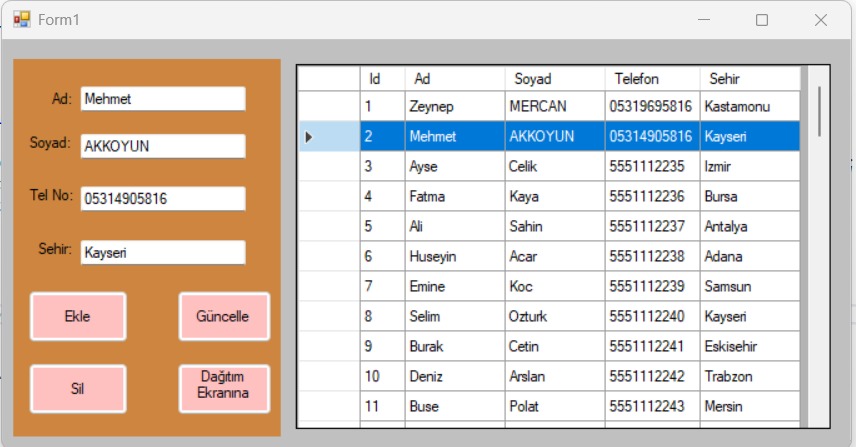Screen dimensions: 856x447
Task: Select the cell Kaya
Action: point(555,196)
